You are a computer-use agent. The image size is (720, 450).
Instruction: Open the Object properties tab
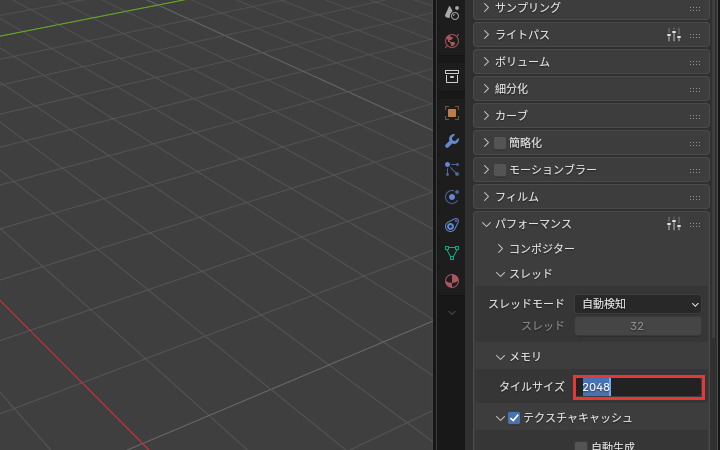452,113
